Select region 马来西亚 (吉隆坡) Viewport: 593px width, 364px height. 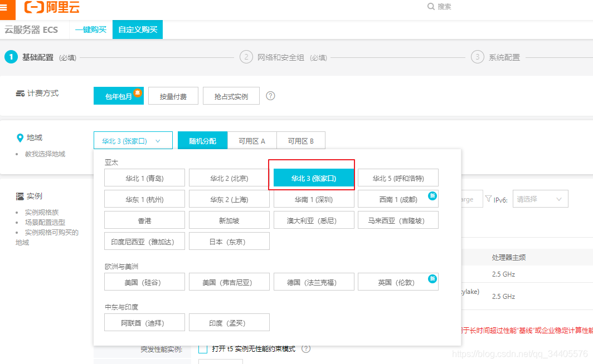point(398,220)
